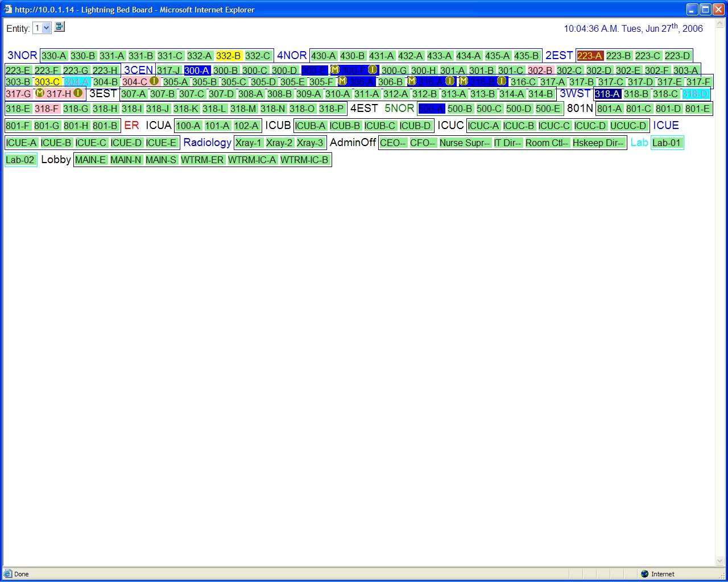Select the Xray-2 room
Screen dimensions: 728x582
(x=279, y=143)
